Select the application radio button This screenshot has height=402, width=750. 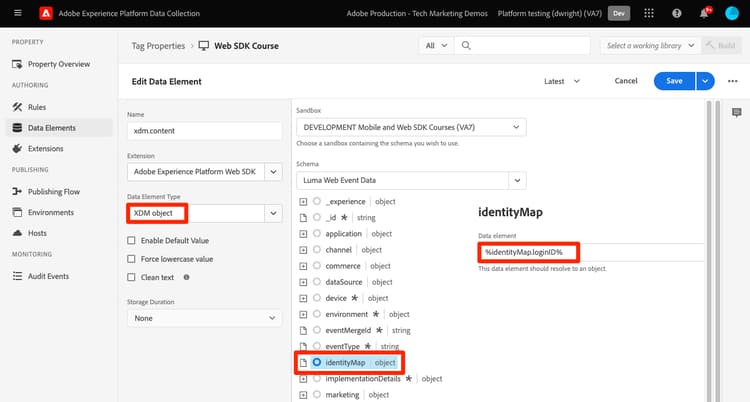pyautogui.click(x=317, y=234)
